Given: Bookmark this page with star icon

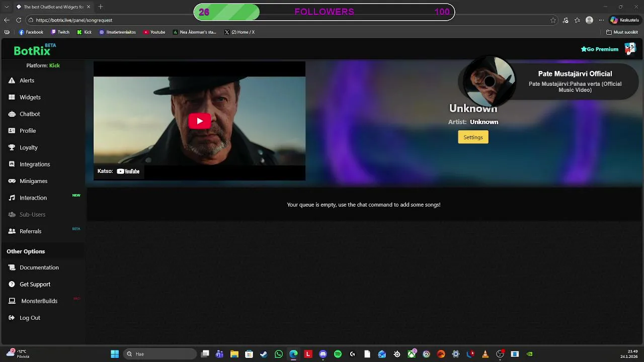Looking at the screenshot, I should click(x=553, y=20).
